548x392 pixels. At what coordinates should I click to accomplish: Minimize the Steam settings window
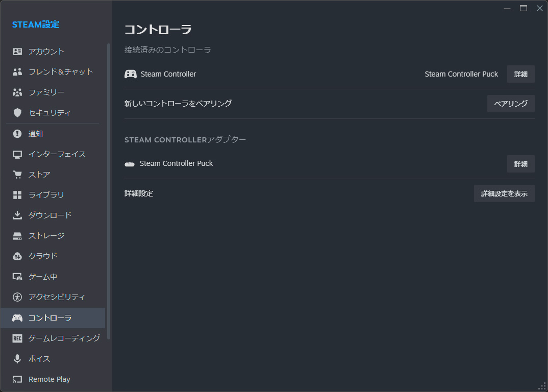(507, 8)
